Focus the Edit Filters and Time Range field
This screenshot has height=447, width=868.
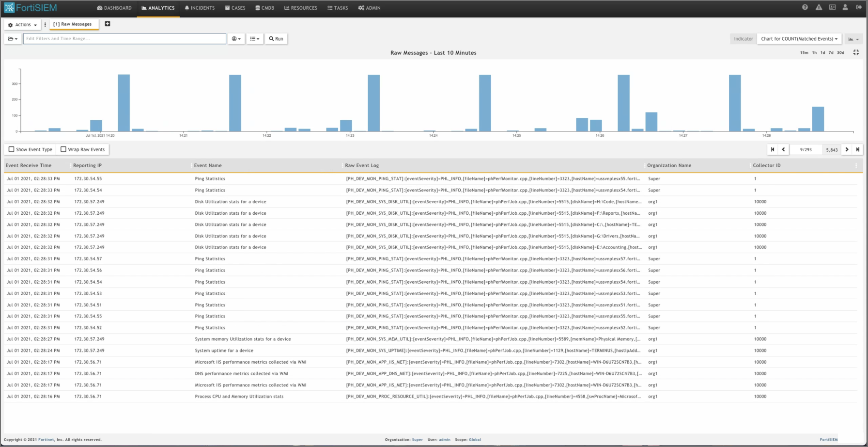124,39
